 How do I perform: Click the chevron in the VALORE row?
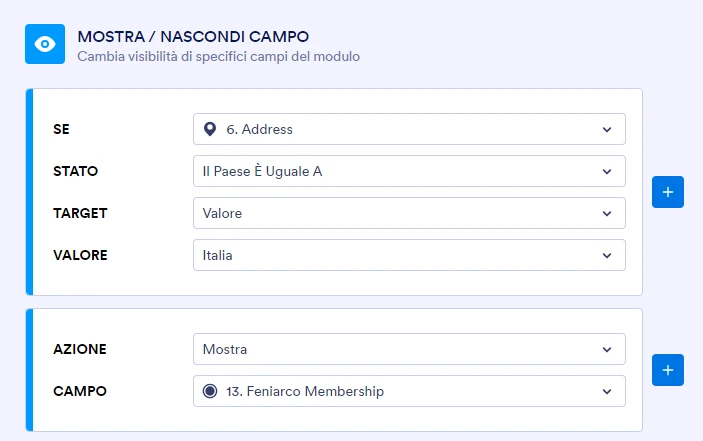click(607, 255)
